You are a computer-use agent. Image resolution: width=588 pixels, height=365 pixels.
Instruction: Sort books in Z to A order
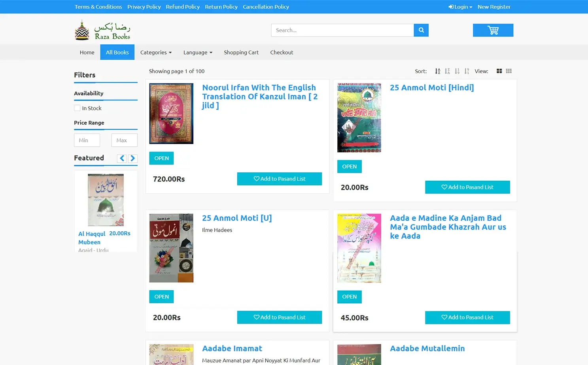pyautogui.click(x=447, y=71)
